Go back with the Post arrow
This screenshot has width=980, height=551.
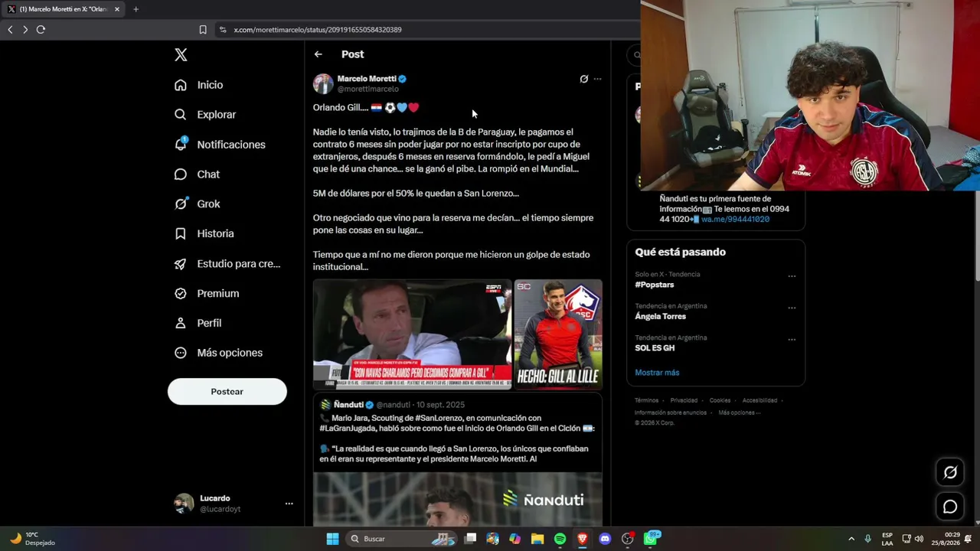tap(318, 54)
